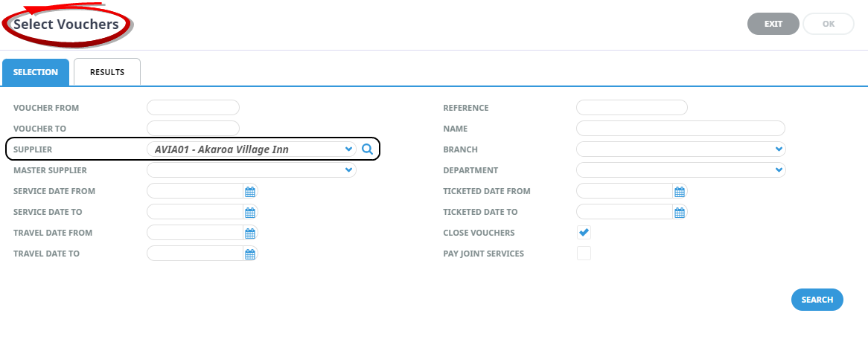Click the Exit button
Viewport: 868px width, 345px height.
773,24
